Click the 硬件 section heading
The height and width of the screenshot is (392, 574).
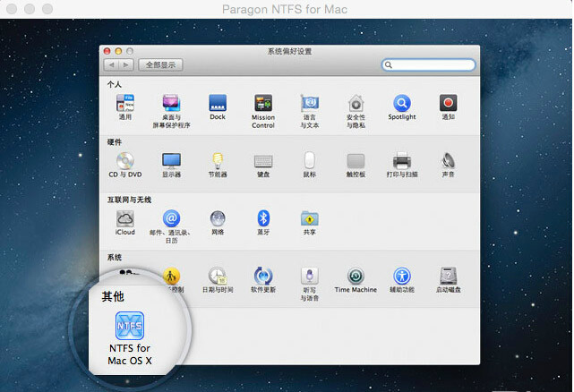(x=115, y=142)
